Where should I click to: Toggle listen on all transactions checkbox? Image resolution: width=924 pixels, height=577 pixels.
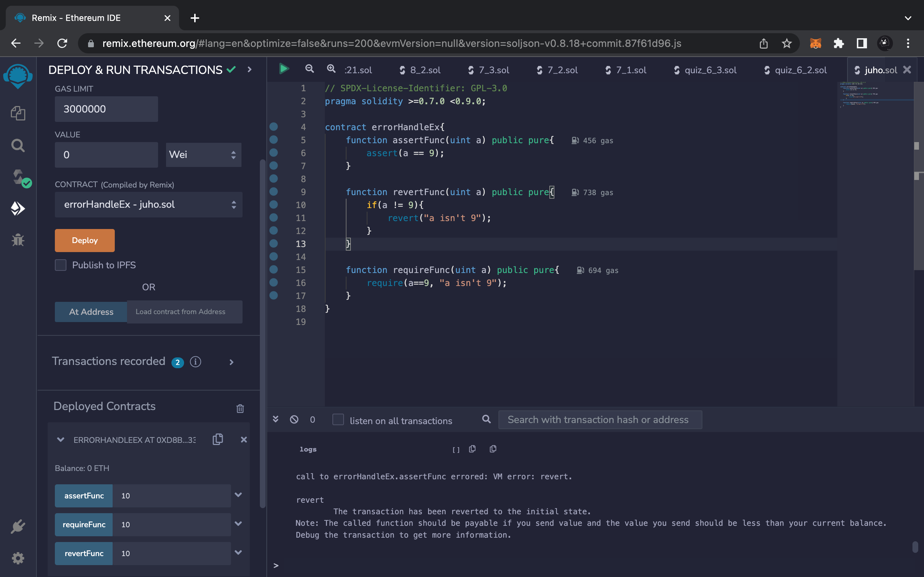click(x=338, y=419)
